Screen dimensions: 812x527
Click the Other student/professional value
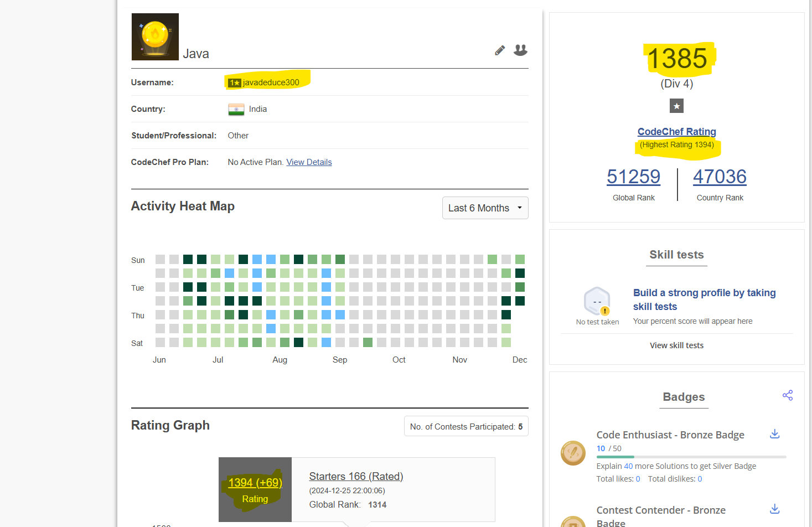(x=238, y=136)
